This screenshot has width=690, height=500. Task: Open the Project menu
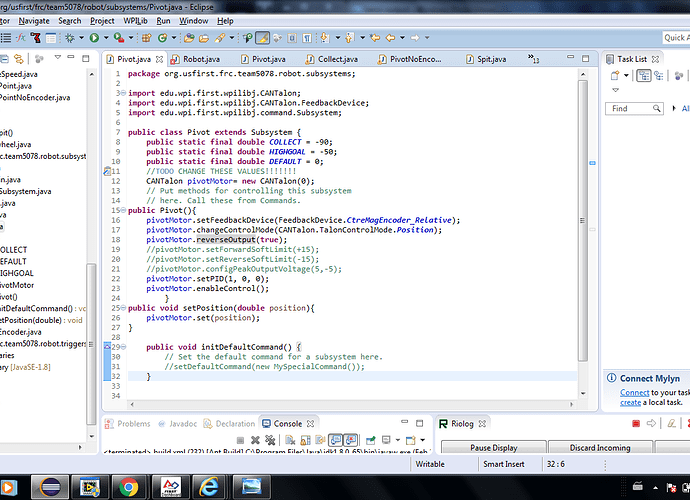(x=102, y=21)
